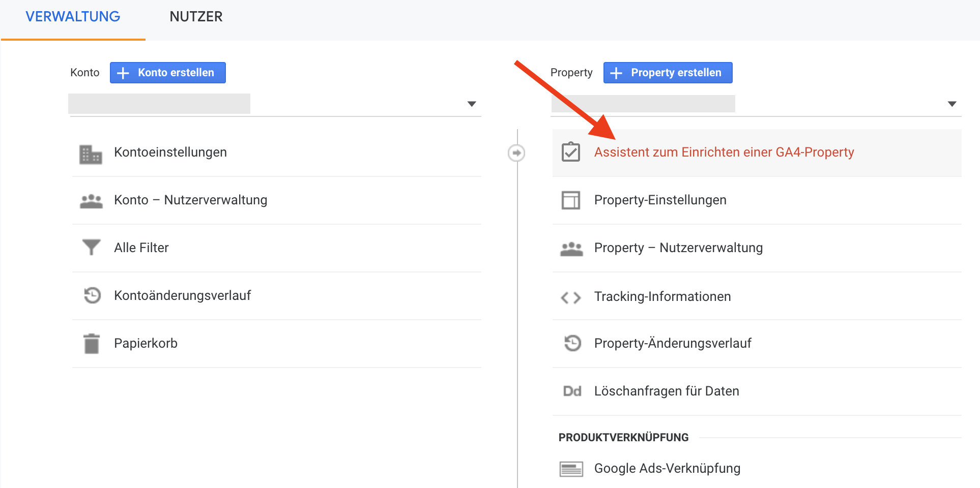Click the Property-Einstellungen layout icon
This screenshot has width=980, height=488.
tap(571, 200)
